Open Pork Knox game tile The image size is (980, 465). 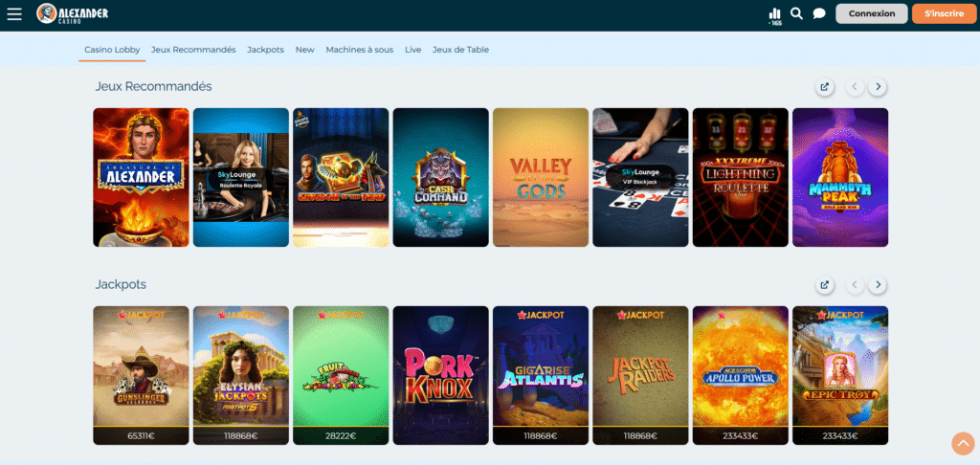pyautogui.click(x=440, y=375)
